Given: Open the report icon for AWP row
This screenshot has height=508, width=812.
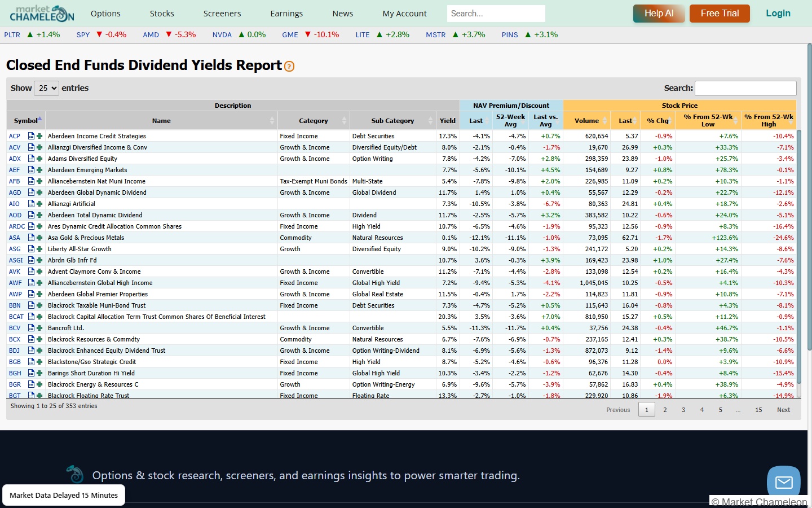Looking at the screenshot, I should (x=32, y=294).
